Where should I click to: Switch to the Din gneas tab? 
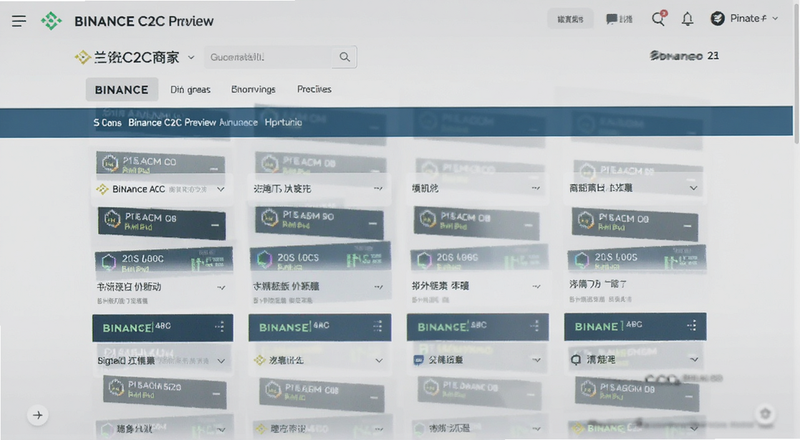(190, 90)
